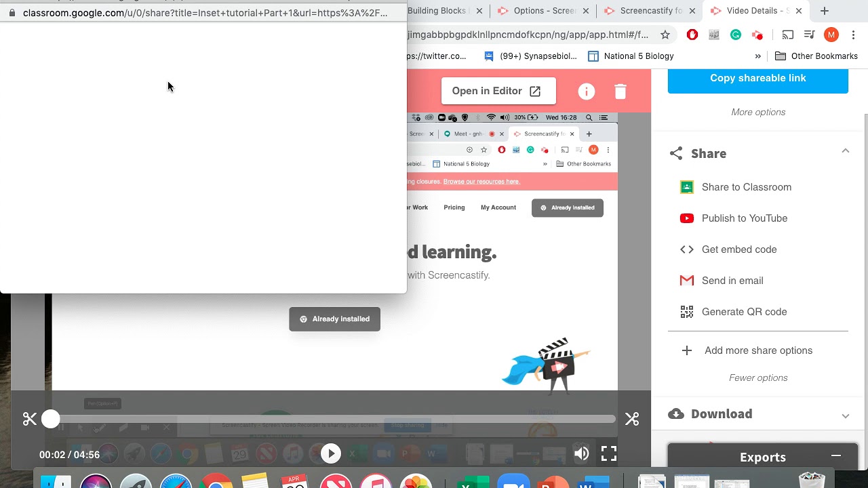Screen dimensions: 868x488
Task: Click the Google Classroom icon
Action: tap(687, 187)
